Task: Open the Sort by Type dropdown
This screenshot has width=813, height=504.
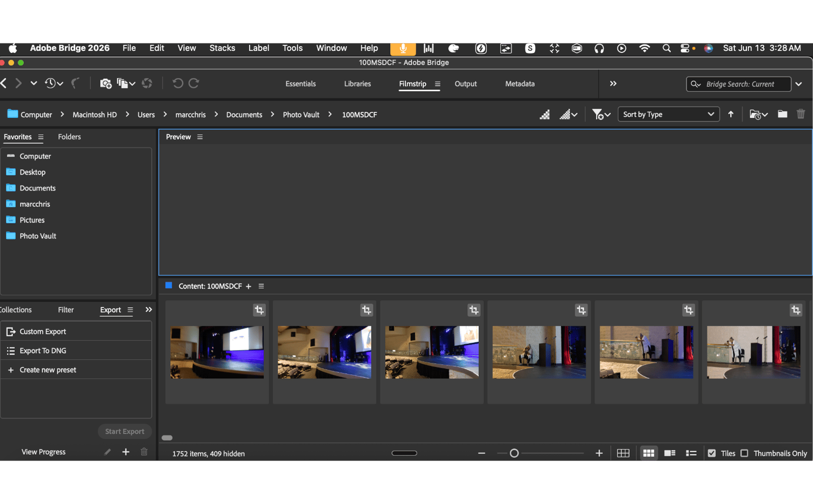Action: [x=668, y=114]
